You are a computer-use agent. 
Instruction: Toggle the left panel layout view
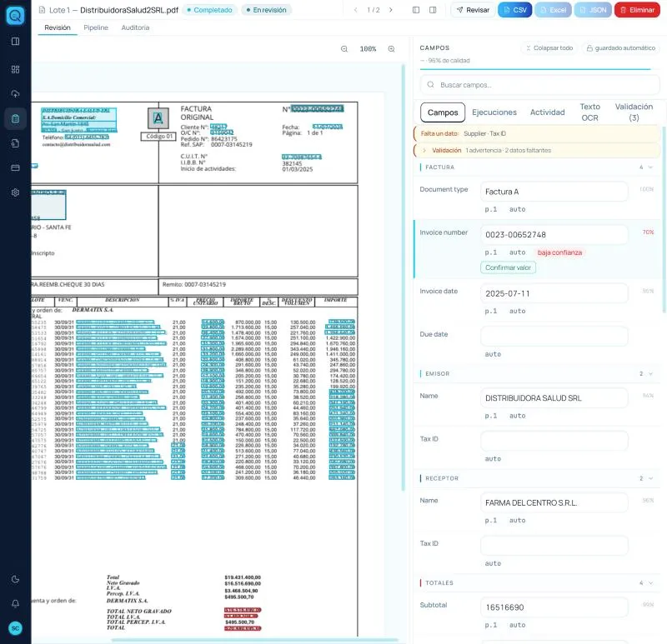416,10
